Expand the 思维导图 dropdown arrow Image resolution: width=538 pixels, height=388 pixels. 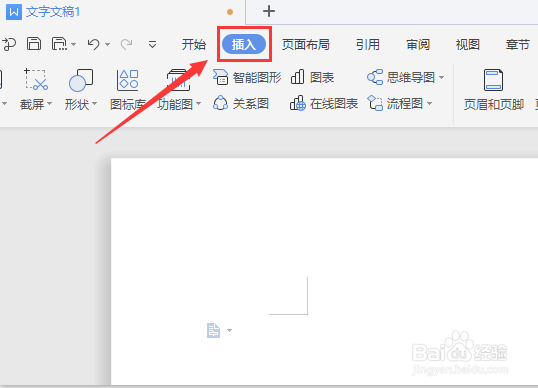click(441, 78)
